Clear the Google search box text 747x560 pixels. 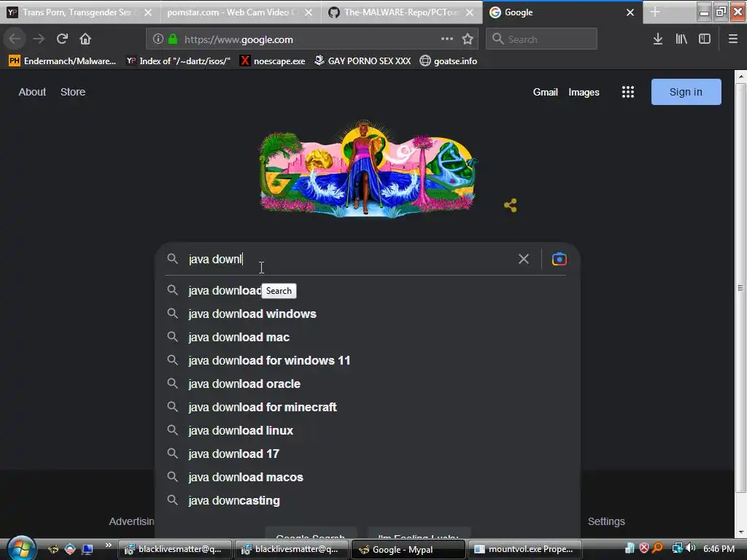524,259
